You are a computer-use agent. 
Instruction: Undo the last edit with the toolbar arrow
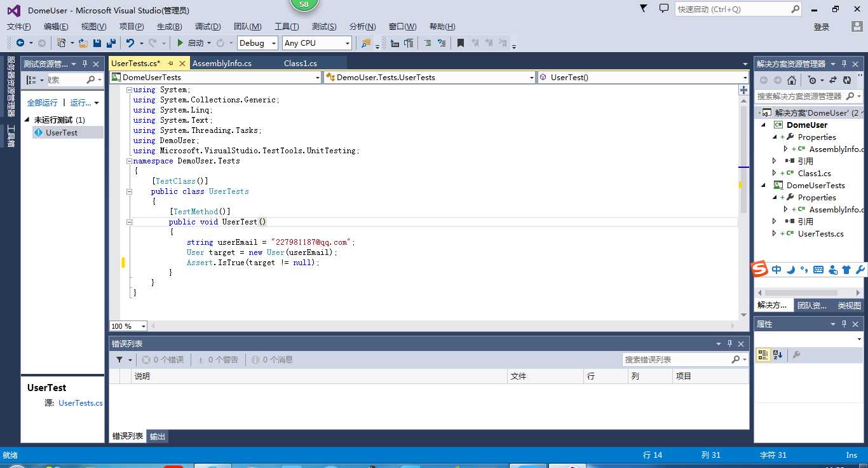point(130,43)
